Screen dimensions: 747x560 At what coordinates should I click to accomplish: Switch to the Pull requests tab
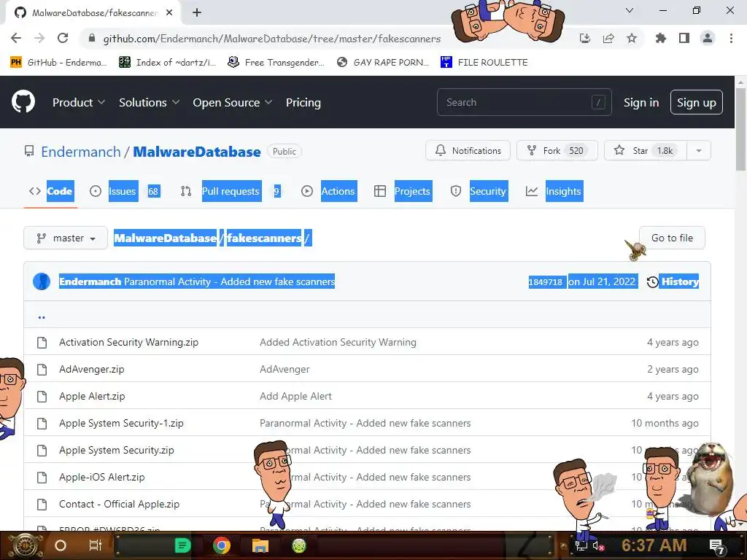coord(231,191)
